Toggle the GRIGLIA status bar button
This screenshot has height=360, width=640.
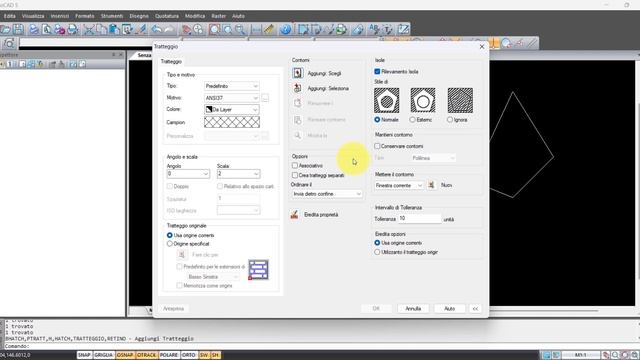coord(104,355)
